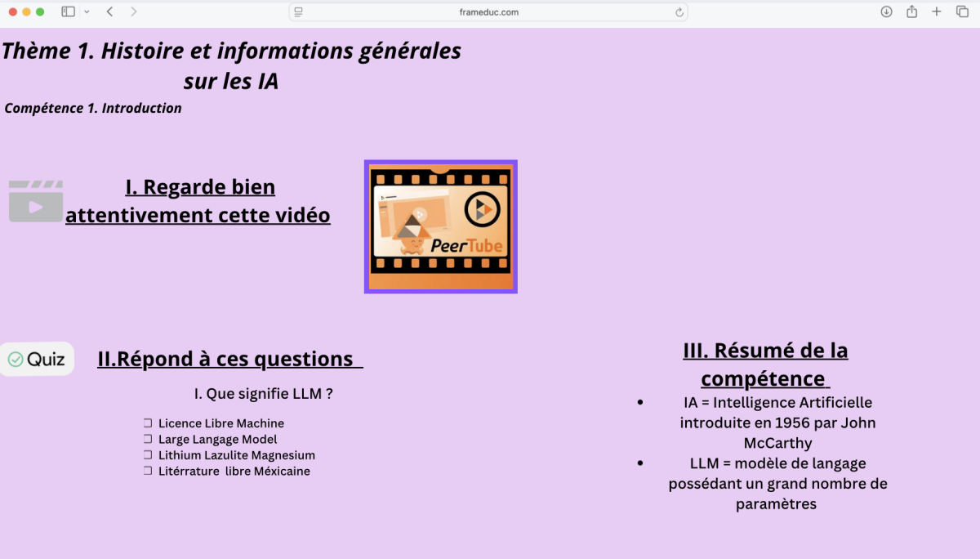
Task: Click the Share icon in Safari's toolbar
Action: [x=911, y=11]
